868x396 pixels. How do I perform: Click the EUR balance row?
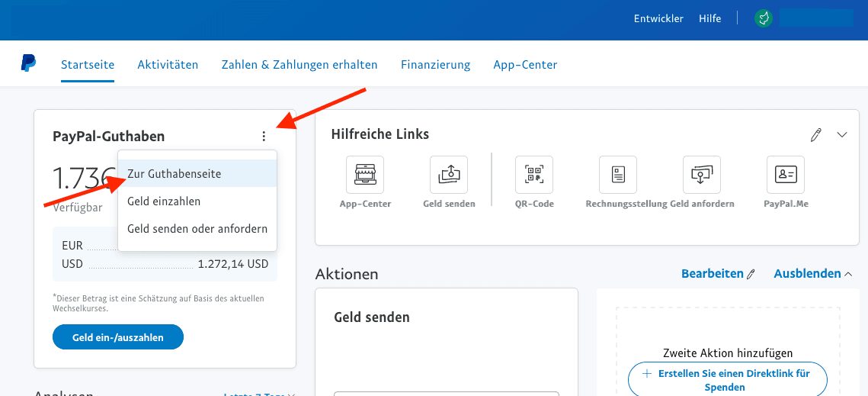[x=89, y=246]
